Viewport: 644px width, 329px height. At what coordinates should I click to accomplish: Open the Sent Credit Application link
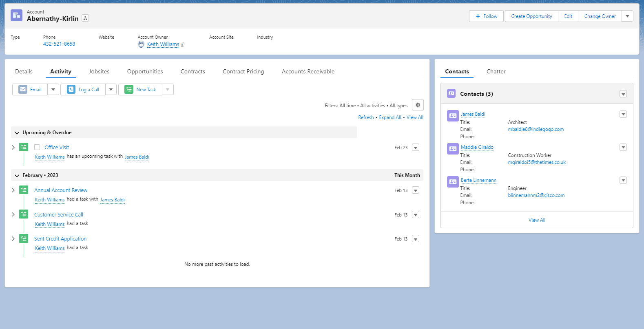pos(60,239)
